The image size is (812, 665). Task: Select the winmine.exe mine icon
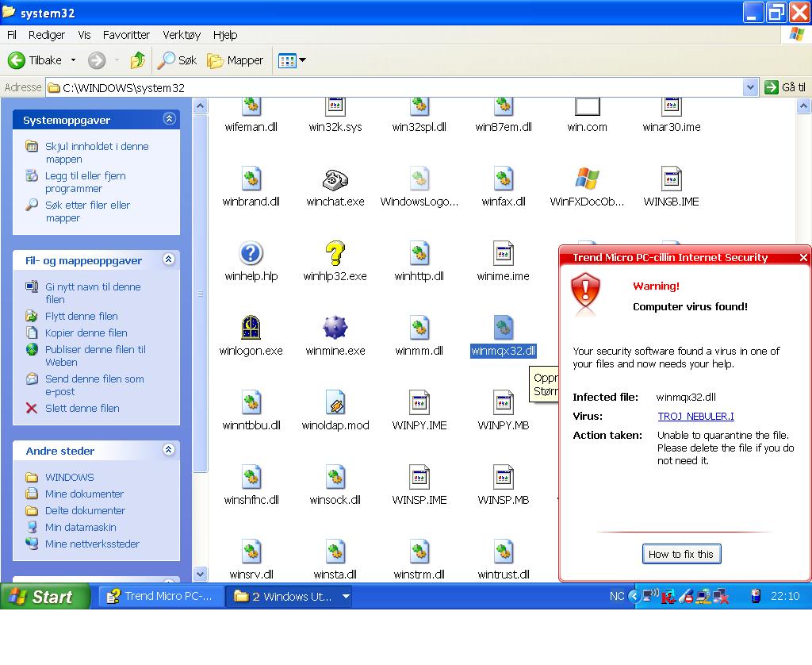pyautogui.click(x=335, y=328)
